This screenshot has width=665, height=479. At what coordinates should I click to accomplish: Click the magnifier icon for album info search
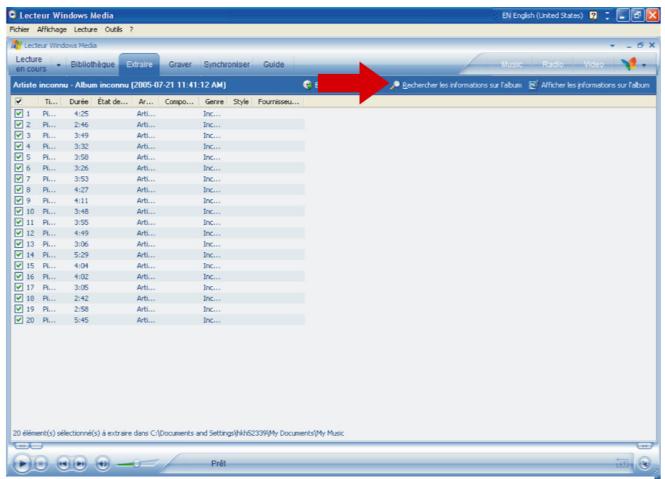[x=395, y=85]
